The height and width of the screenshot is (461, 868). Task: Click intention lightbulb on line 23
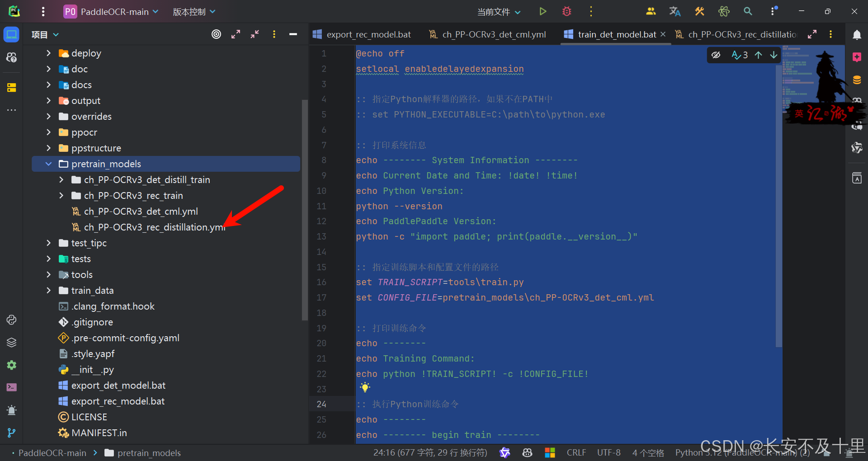point(365,387)
